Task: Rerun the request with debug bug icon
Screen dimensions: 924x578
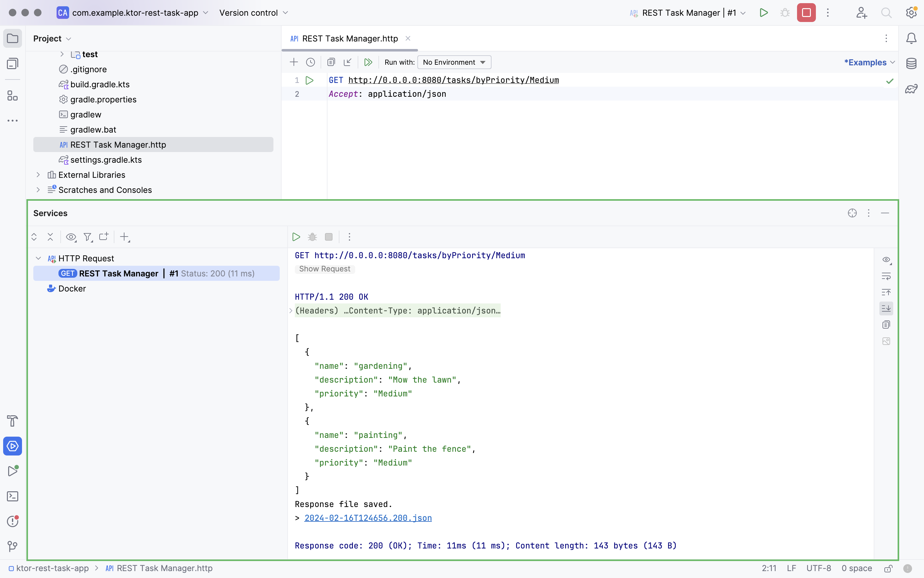Action: pyautogui.click(x=312, y=237)
